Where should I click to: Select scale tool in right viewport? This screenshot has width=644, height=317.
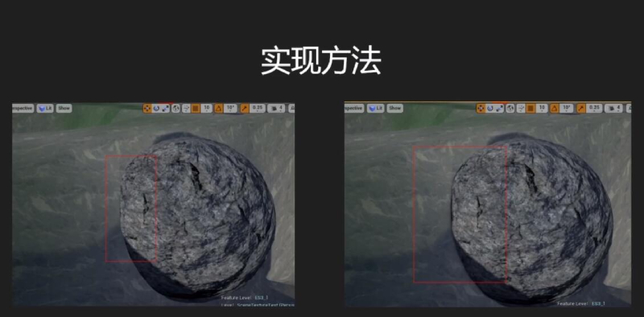point(499,109)
